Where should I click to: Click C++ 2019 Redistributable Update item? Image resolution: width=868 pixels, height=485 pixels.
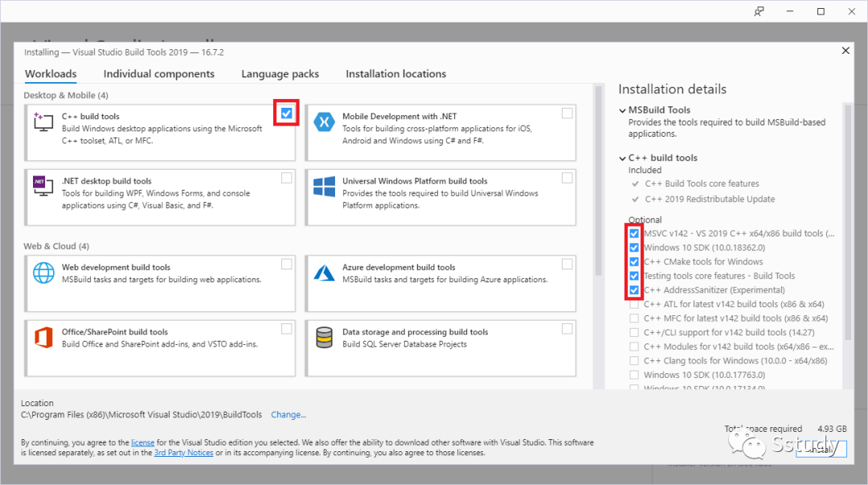click(x=710, y=199)
